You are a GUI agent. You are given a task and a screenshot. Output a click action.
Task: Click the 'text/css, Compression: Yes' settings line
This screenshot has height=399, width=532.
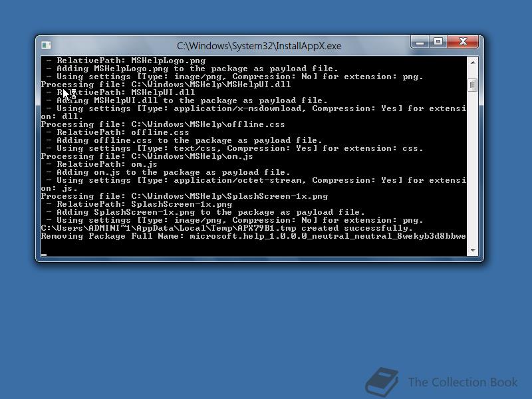click(x=235, y=148)
